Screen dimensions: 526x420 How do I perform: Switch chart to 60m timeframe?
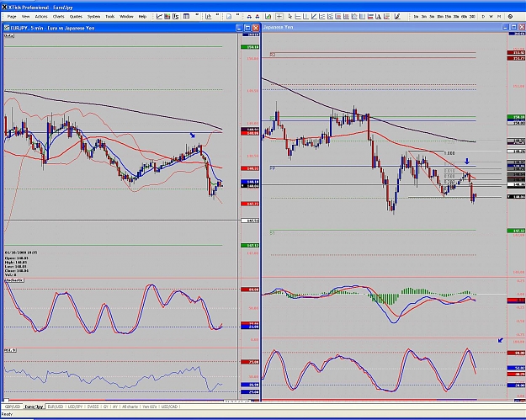point(465,17)
